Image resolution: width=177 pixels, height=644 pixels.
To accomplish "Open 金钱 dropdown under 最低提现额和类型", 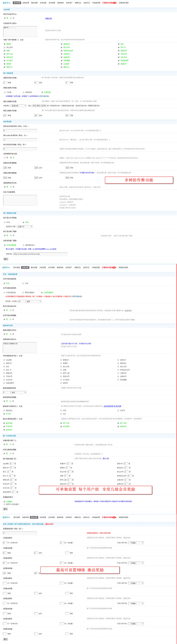I will (19, 392).
